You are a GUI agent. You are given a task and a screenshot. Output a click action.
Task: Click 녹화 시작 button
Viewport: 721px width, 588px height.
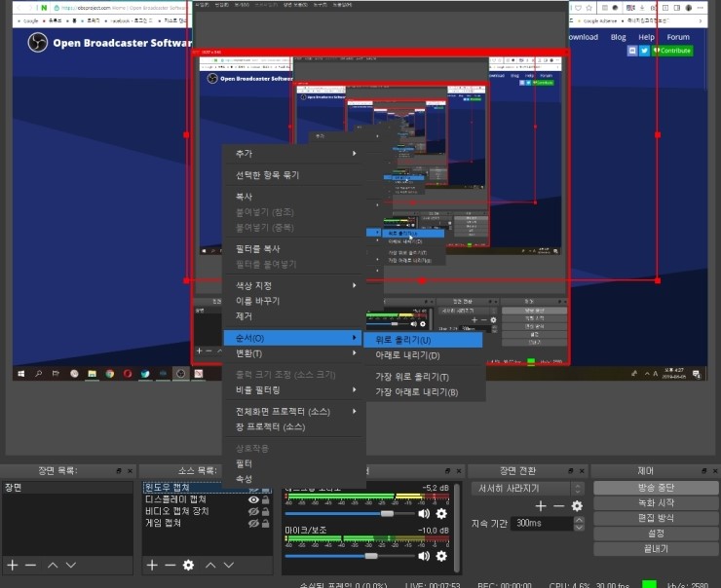tap(656, 503)
